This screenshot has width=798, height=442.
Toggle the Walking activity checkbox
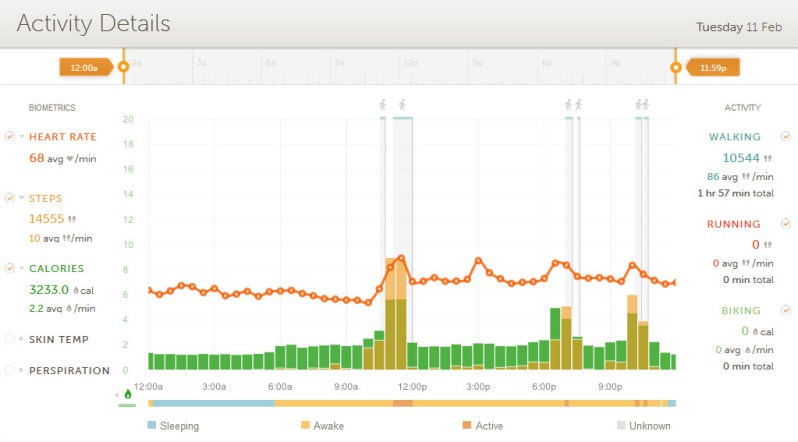[785, 137]
